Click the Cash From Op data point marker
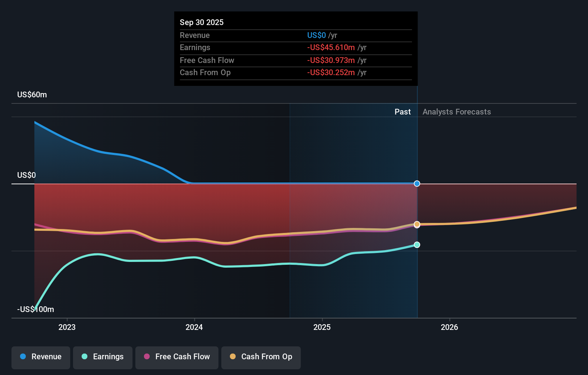Image resolution: width=588 pixels, height=375 pixels. pyautogui.click(x=417, y=224)
